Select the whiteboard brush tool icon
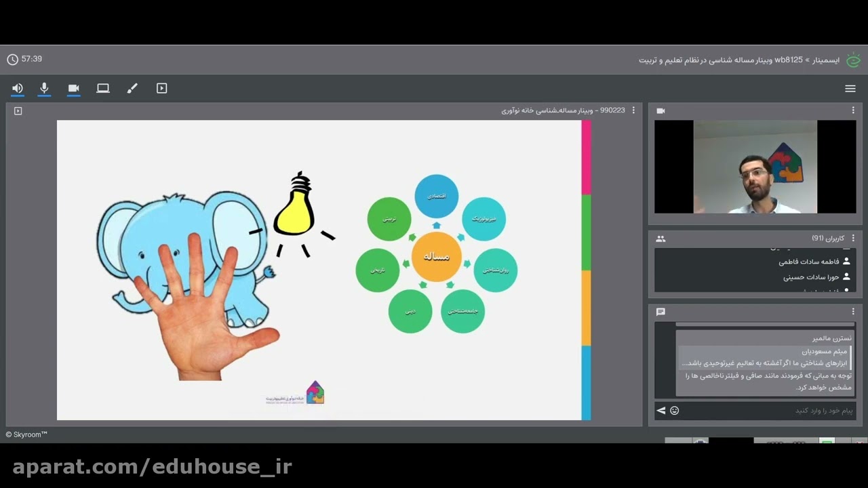 (x=132, y=88)
